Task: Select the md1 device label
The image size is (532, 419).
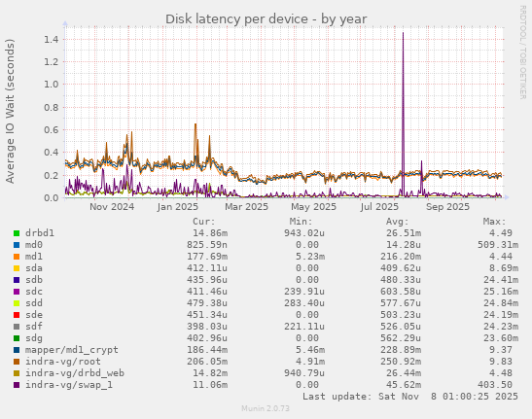Action: click(34, 257)
